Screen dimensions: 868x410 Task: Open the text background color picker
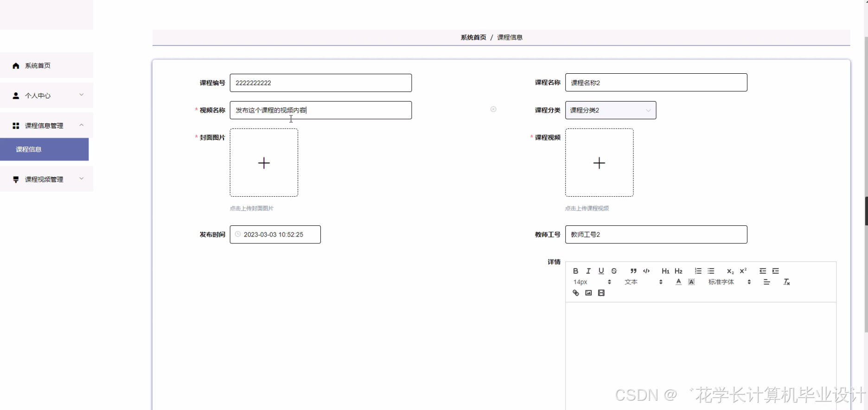(x=691, y=282)
